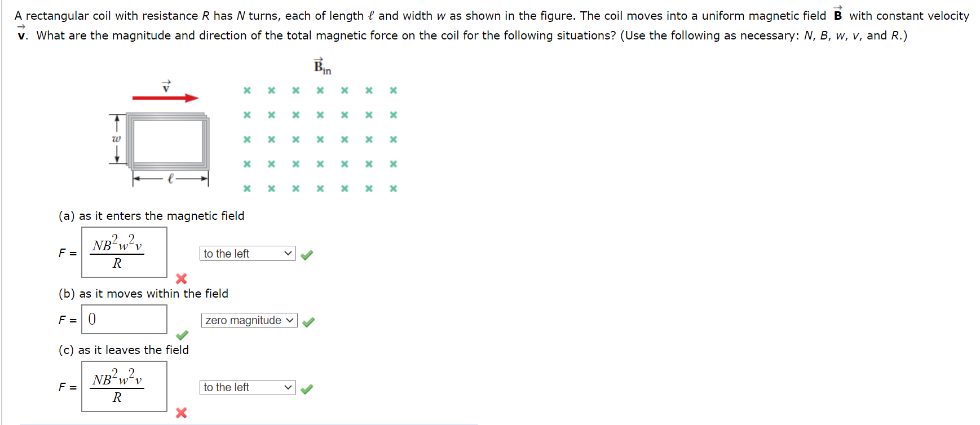Select the formula answer box for part (a)

coord(124,252)
